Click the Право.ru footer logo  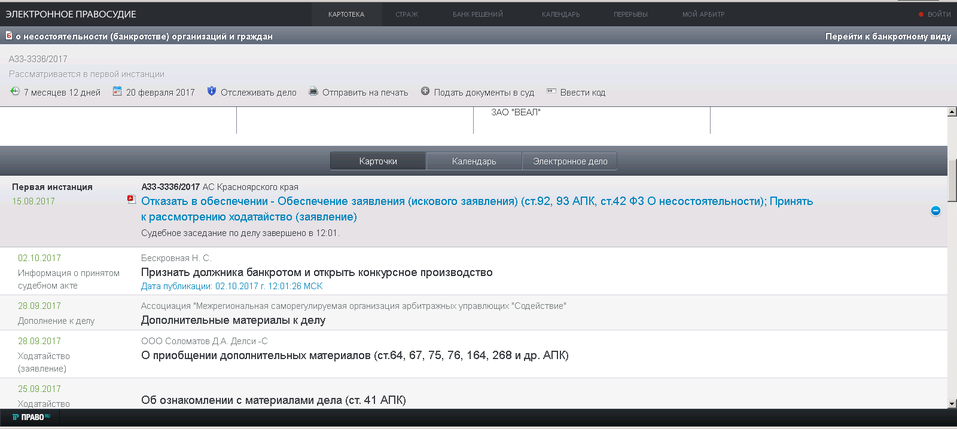pyautogui.click(x=31, y=418)
